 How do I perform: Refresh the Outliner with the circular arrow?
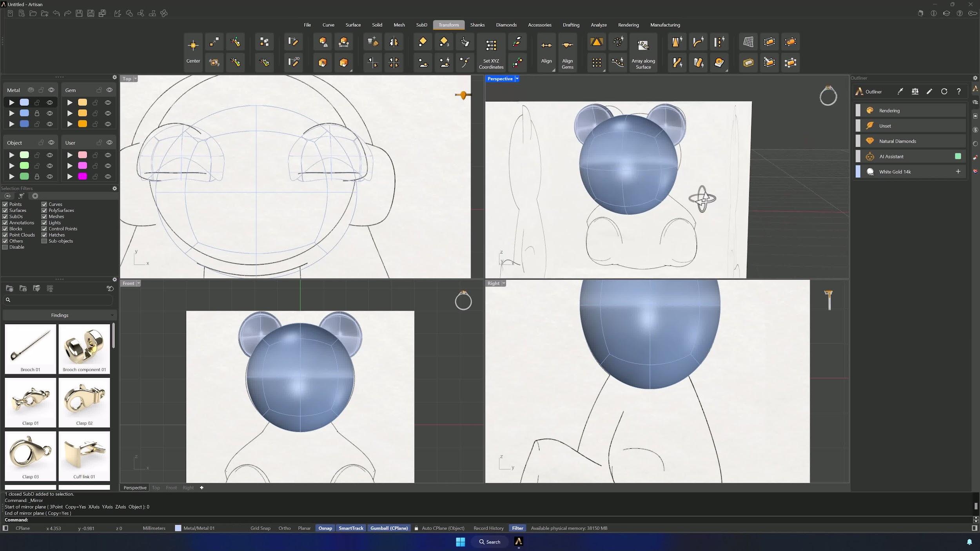pyautogui.click(x=944, y=91)
